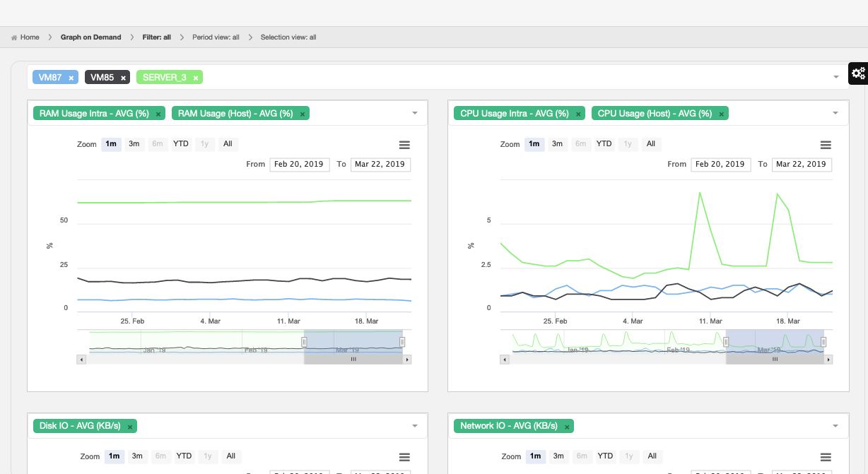Set RAM chart zoom to 3m

tap(134, 144)
